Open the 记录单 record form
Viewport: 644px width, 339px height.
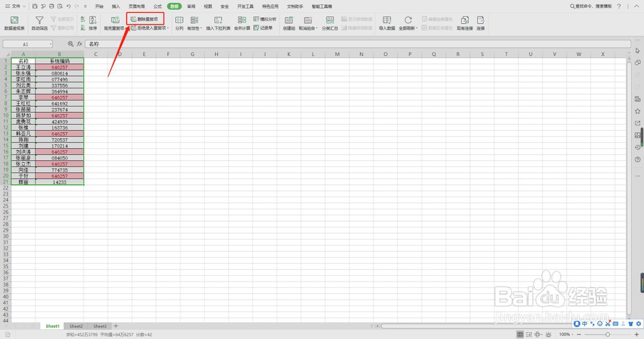263,28
